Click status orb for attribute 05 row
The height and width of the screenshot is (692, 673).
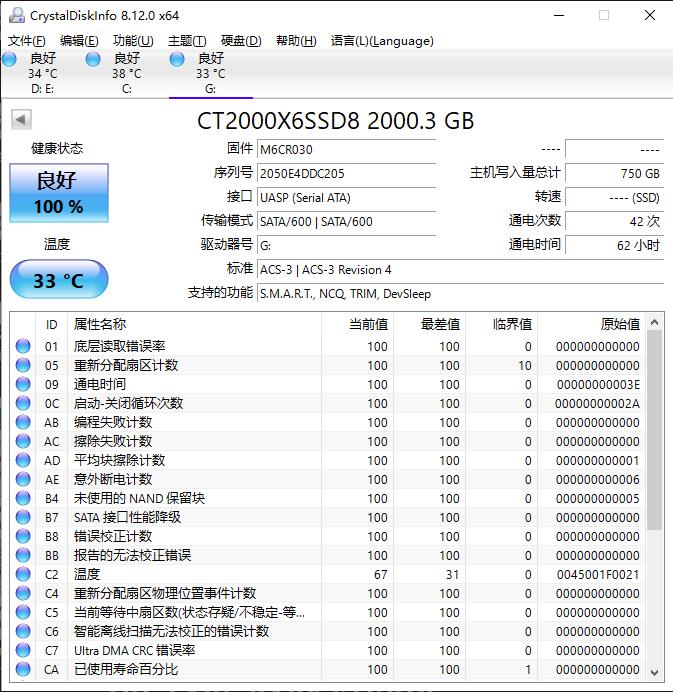(x=23, y=365)
